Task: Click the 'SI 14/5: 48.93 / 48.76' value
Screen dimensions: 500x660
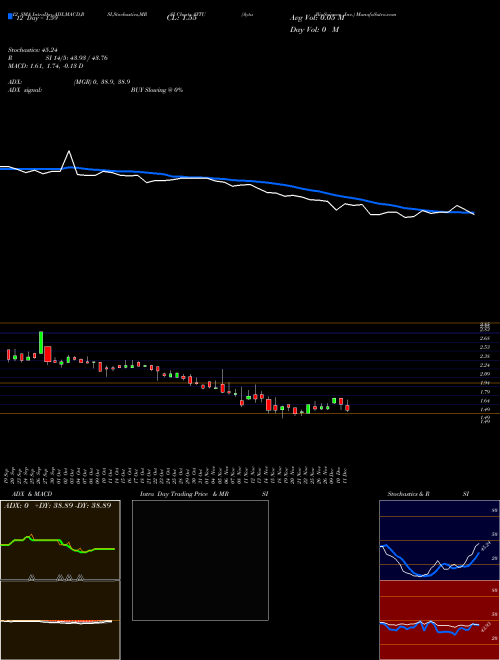Action: pos(77,58)
